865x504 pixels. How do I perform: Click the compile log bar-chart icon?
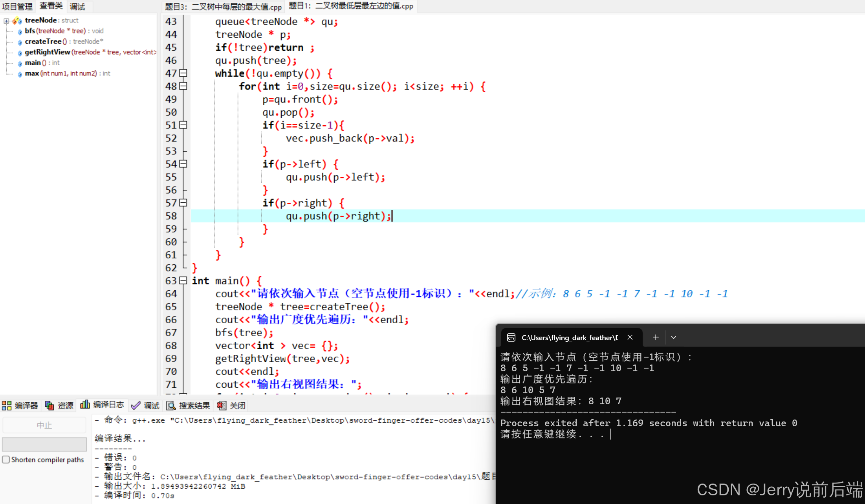coord(84,405)
